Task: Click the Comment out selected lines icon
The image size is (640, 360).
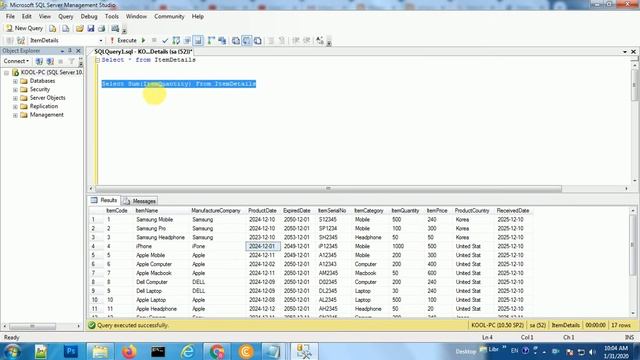Action: click(271, 40)
